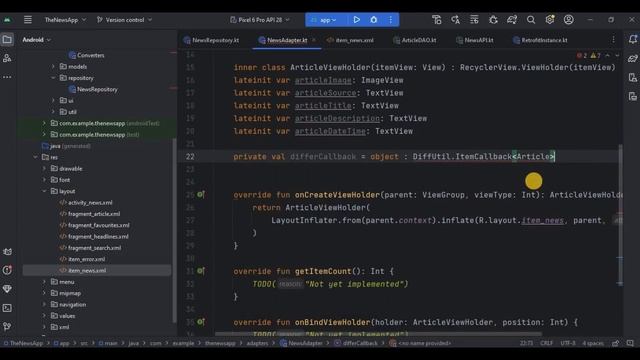Screen dimensions: 640x360
Task: Open editor tabs more options icon
Action: tap(613, 40)
